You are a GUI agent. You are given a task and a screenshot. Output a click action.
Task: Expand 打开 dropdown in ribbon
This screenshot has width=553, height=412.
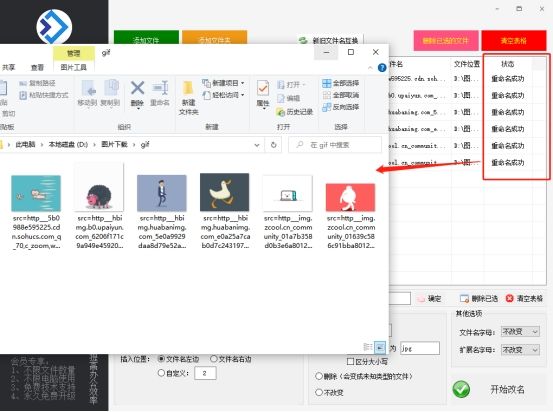(x=304, y=85)
